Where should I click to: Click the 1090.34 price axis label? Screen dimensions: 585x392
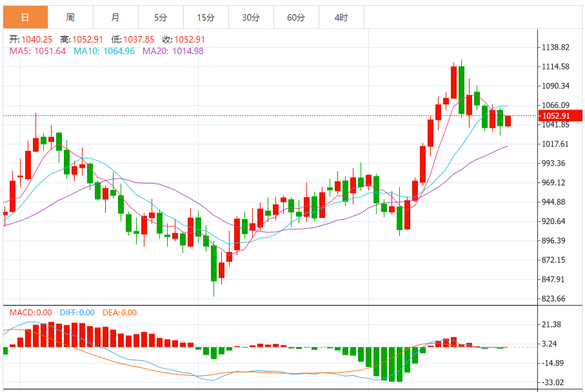(555, 86)
